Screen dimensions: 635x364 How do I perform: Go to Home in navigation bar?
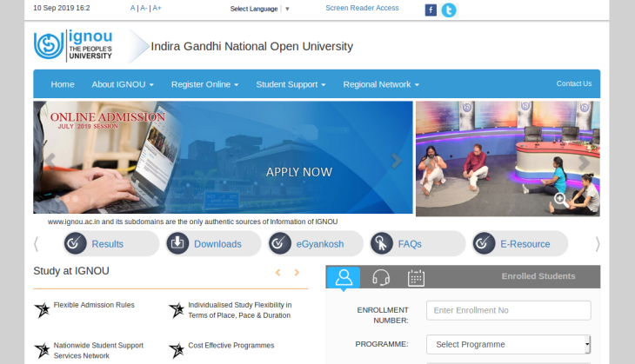click(63, 84)
